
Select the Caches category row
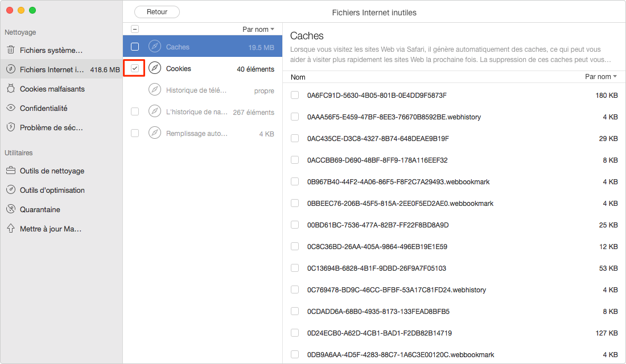203,46
